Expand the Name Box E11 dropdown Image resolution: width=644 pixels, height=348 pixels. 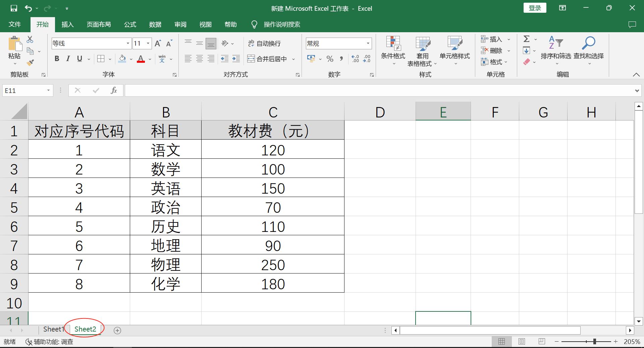coord(48,90)
